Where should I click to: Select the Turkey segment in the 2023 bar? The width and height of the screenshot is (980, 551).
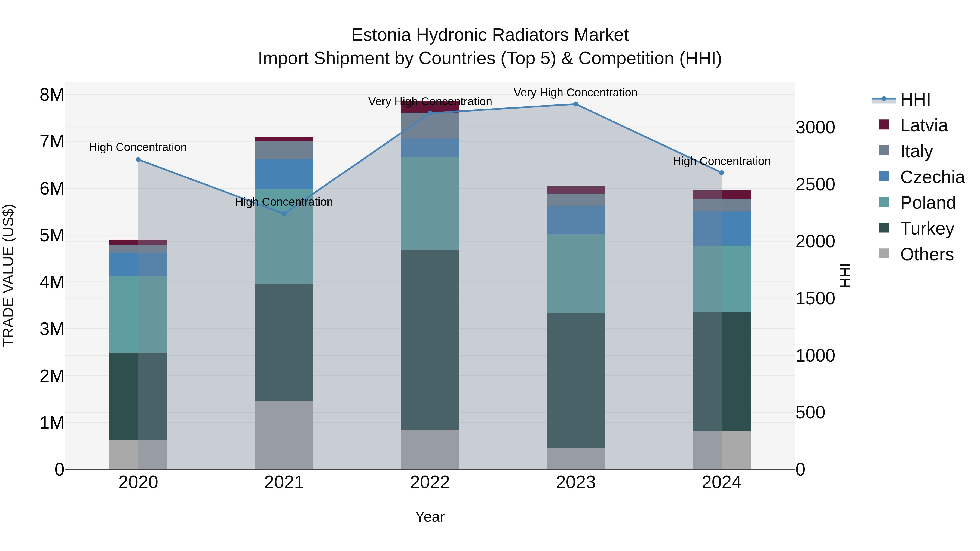coord(575,381)
